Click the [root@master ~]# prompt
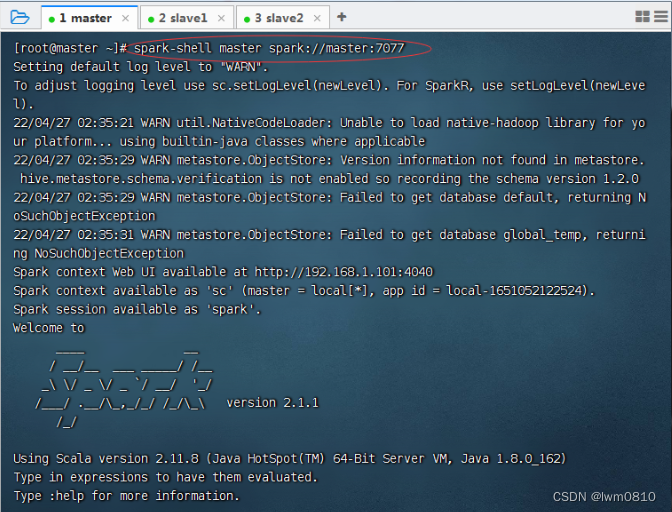 click(70, 48)
